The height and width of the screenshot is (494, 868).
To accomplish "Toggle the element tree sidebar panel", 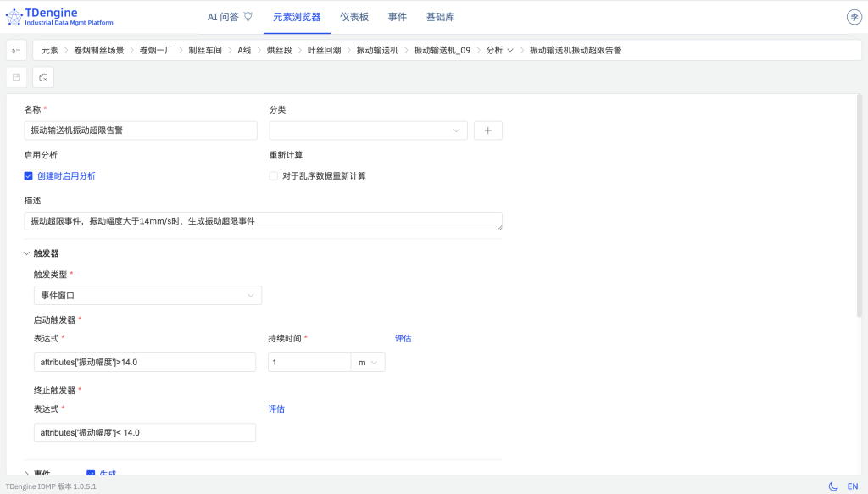I will click(x=16, y=50).
